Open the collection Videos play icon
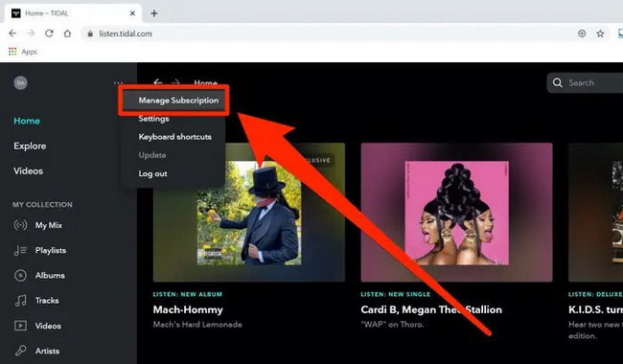 pyautogui.click(x=20, y=326)
